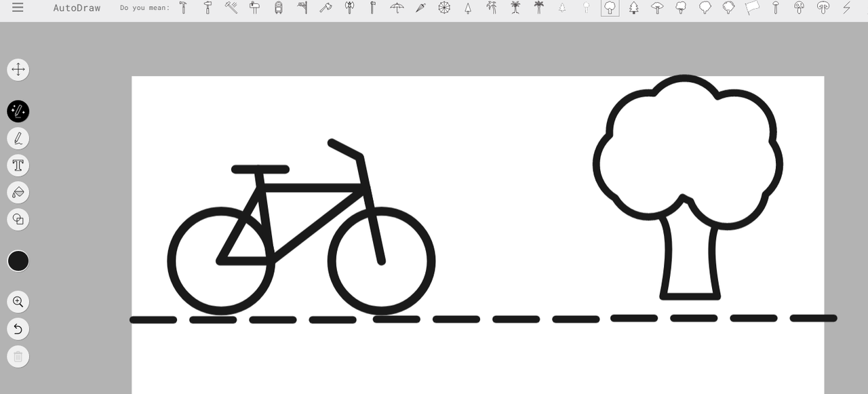The height and width of the screenshot is (394, 868).
Task: Pick the boxed round tree suggestion
Action: coord(610,7)
